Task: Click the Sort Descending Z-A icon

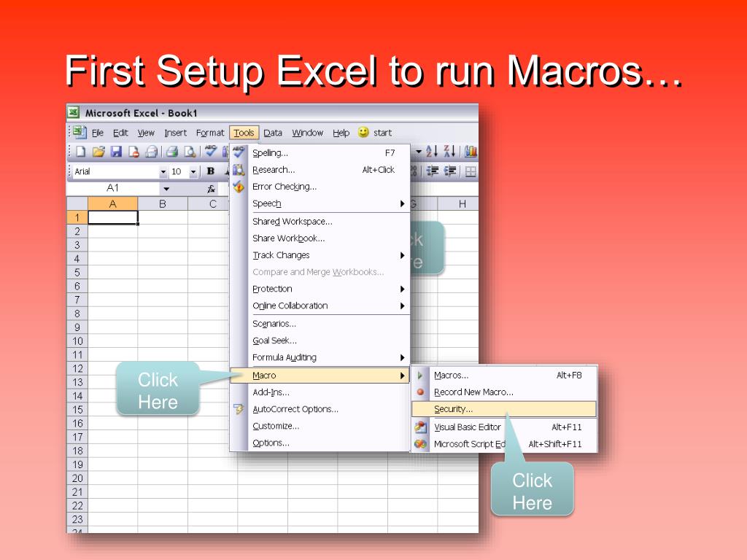Action: click(x=449, y=152)
